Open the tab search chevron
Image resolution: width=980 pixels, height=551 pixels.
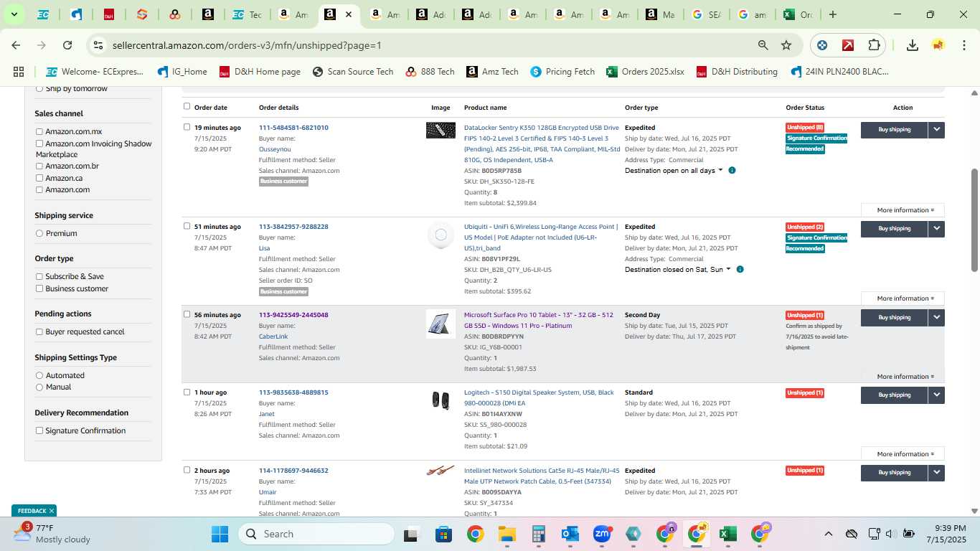pos(14,14)
